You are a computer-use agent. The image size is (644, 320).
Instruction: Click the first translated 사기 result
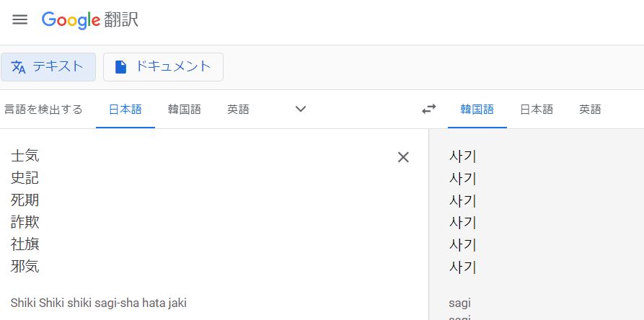click(463, 156)
